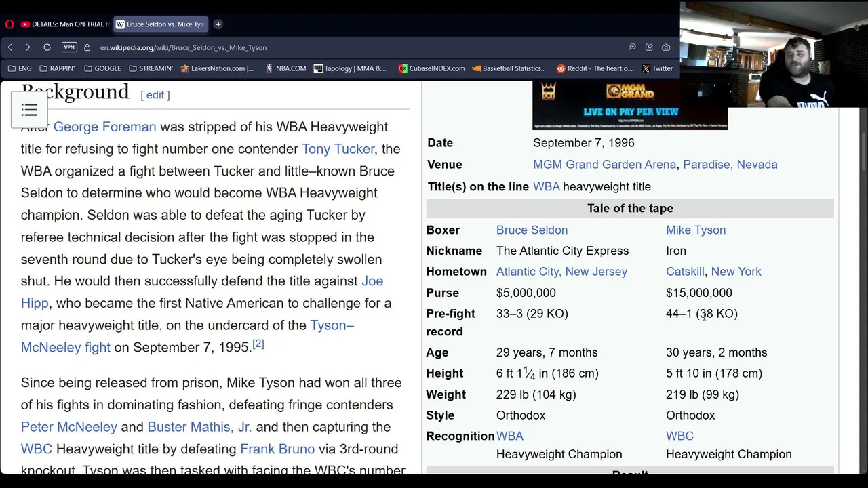Image resolution: width=868 pixels, height=488 pixels.
Task: Click Tyson's height '5 ft 10 in (178 cm)'
Action: point(714,373)
